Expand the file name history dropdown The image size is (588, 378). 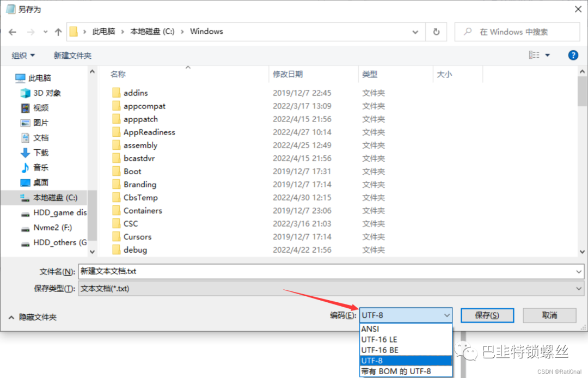[579, 271]
